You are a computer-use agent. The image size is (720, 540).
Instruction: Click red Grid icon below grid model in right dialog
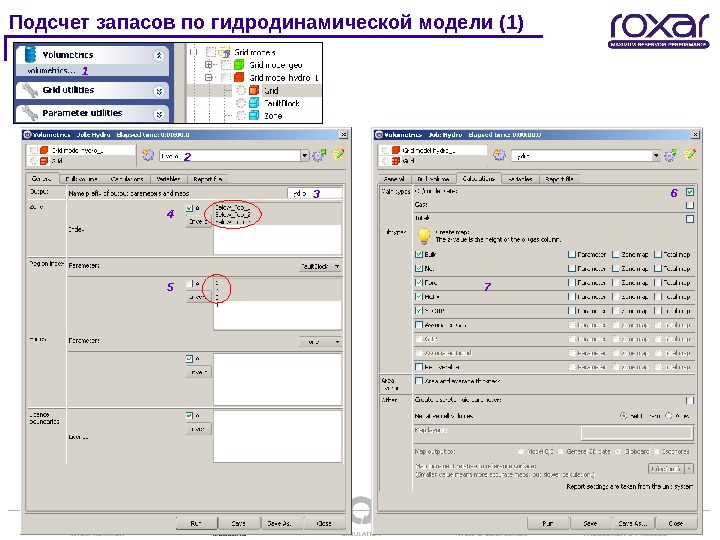[x=396, y=161]
